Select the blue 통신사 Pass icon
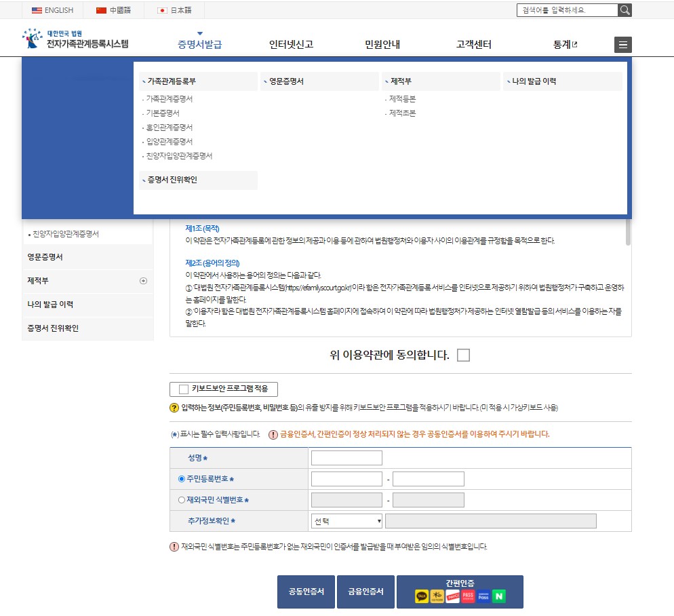 coord(483,596)
